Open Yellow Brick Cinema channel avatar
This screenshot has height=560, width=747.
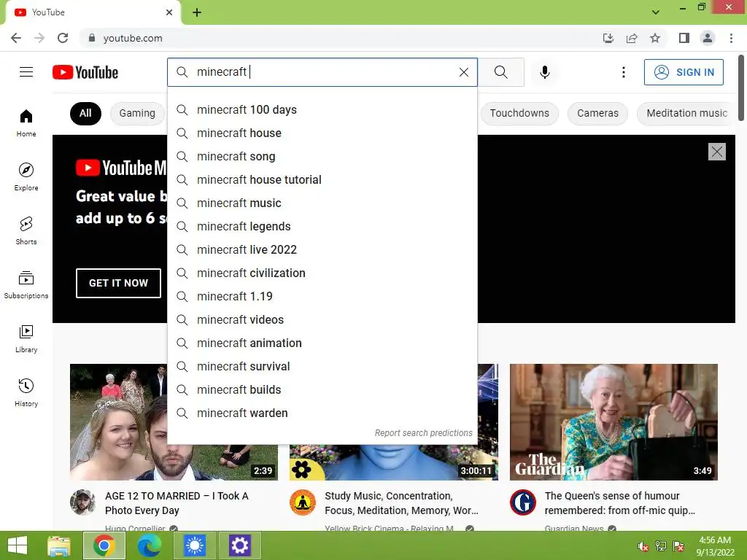click(303, 502)
